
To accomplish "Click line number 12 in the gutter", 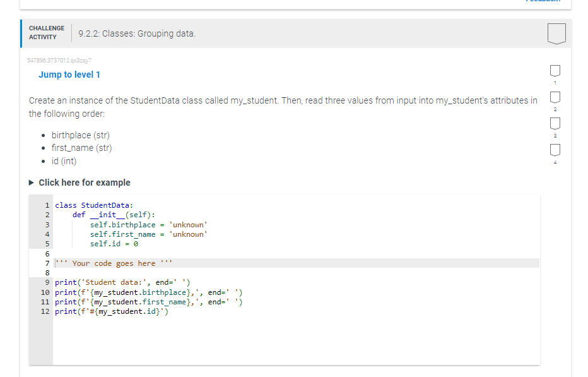I will (x=45, y=311).
